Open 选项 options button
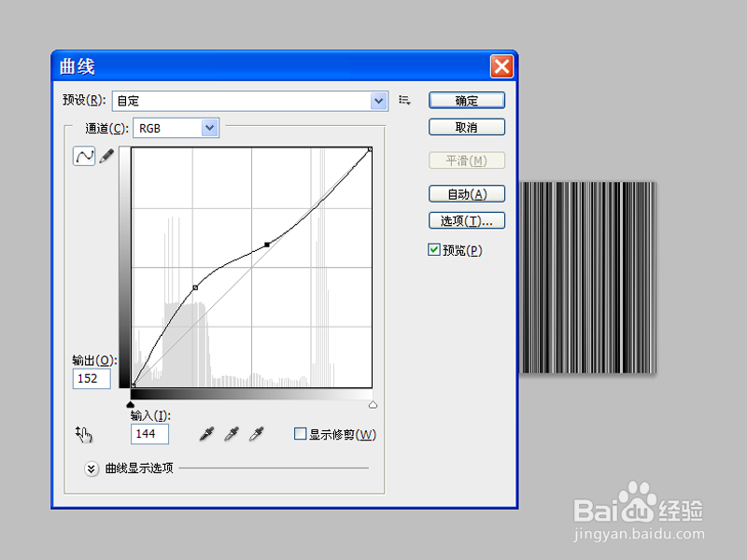The width and height of the screenshot is (747, 560). click(x=466, y=220)
